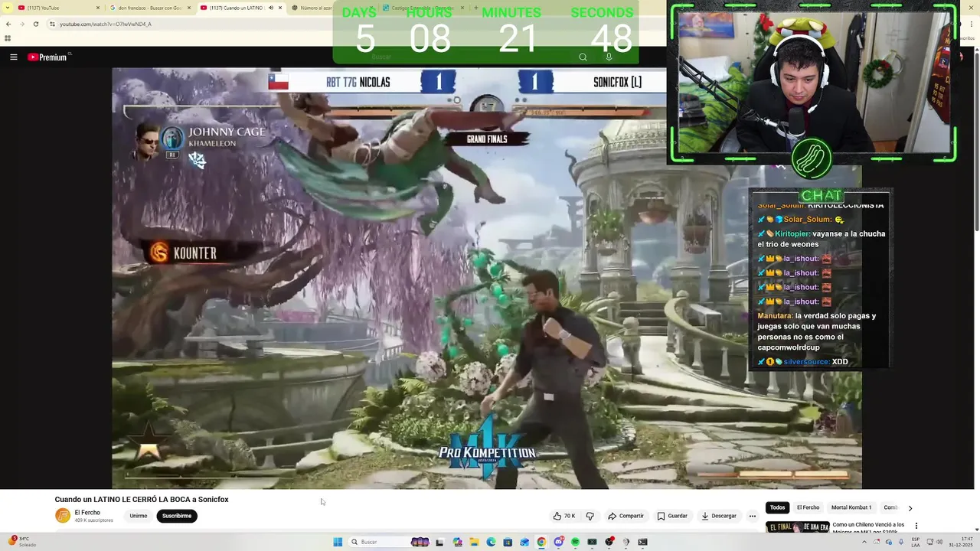Close the 'don francisco' Google tab
This screenshot has width=980, height=551.
189,8
